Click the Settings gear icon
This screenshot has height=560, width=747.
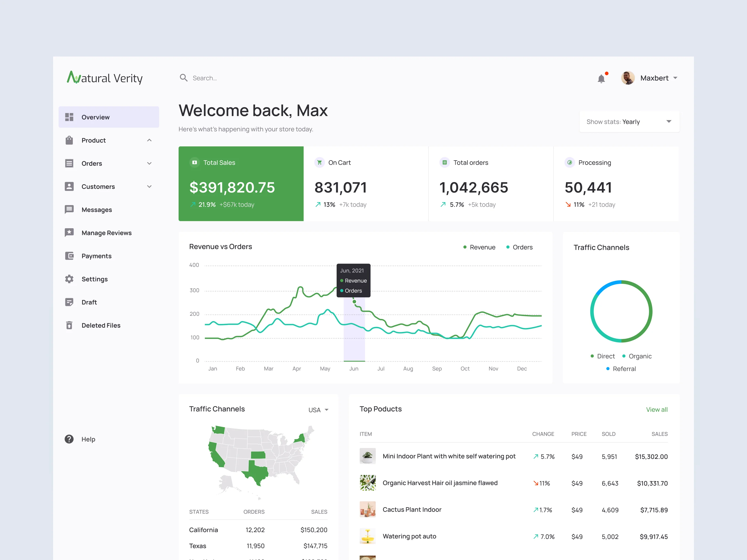[69, 279]
